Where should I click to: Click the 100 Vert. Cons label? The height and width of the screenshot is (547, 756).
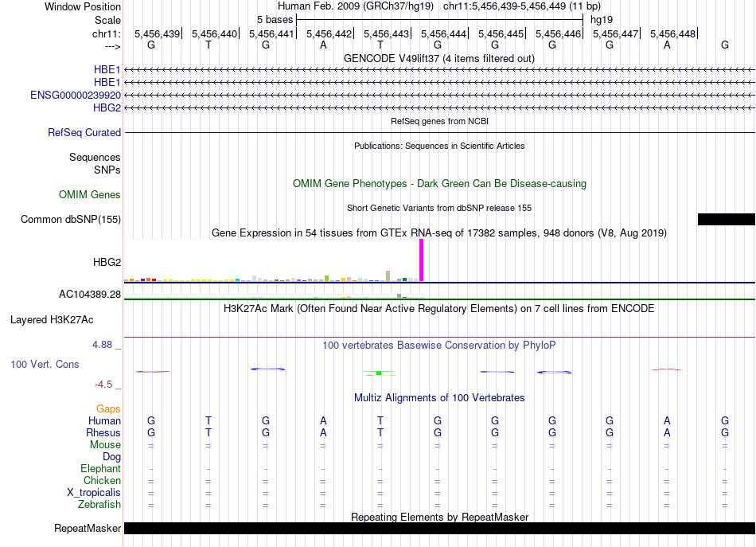[45, 364]
